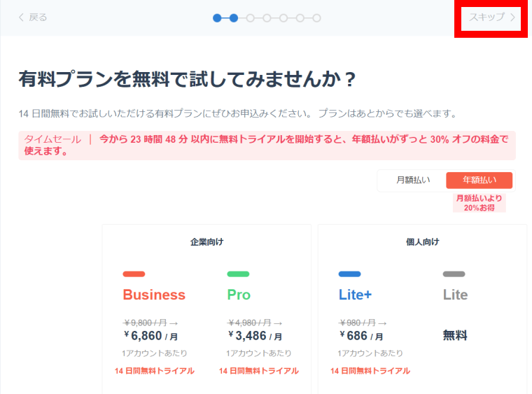The image size is (532, 394).
Task: Select the first progress step dot
Action: 217,17
